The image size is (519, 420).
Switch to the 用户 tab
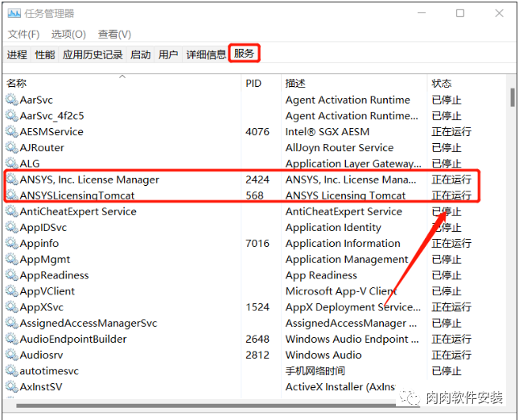[x=168, y=54]
